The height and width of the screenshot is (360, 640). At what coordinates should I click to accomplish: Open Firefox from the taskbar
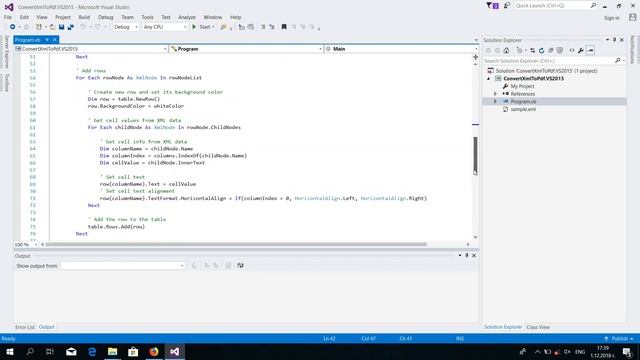tap(154, 352)
